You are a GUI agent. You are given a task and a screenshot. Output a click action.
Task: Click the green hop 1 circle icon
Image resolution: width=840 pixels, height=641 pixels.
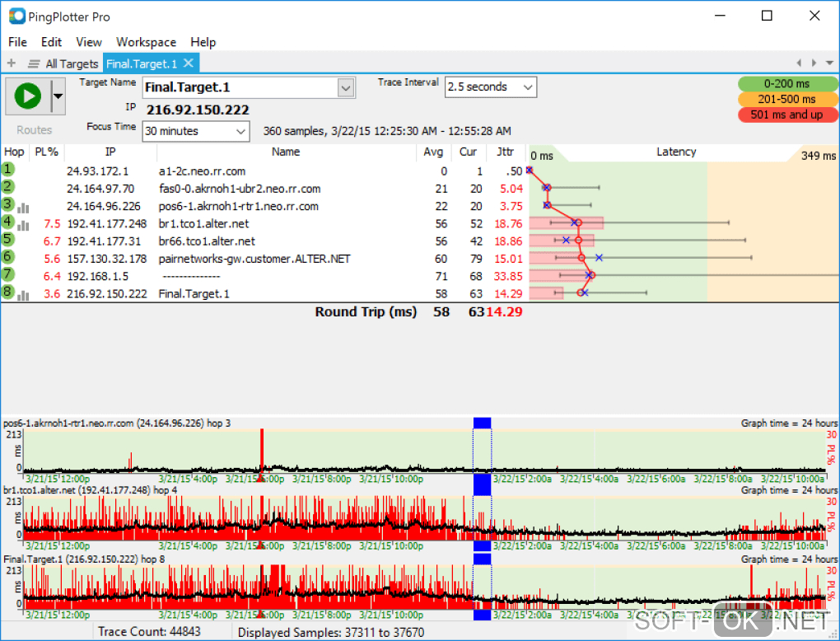click(8, 170)
